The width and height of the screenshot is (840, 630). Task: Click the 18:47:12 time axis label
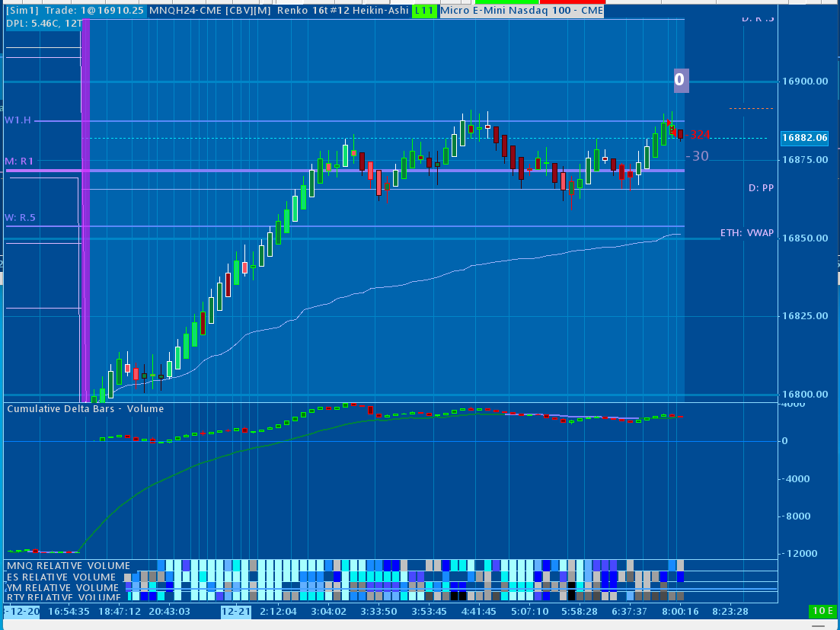click(x=120, y=611)
